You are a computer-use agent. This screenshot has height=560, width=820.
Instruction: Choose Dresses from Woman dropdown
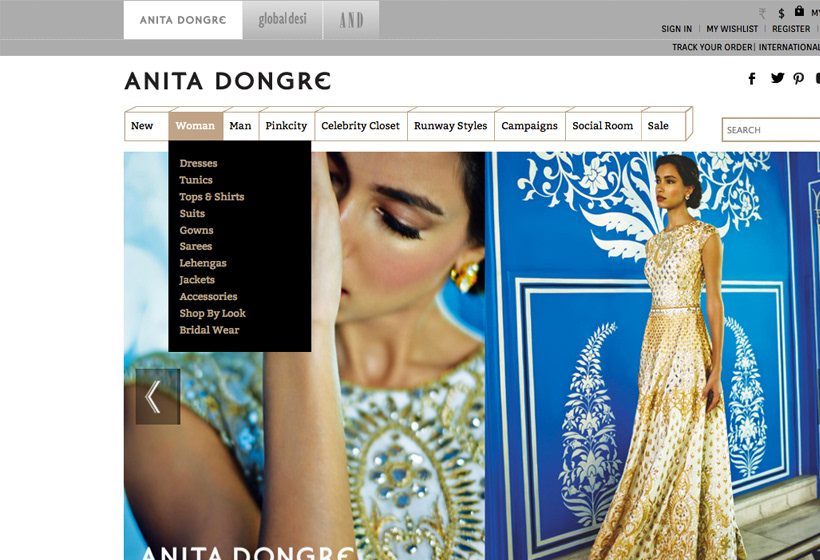(198, 163)
